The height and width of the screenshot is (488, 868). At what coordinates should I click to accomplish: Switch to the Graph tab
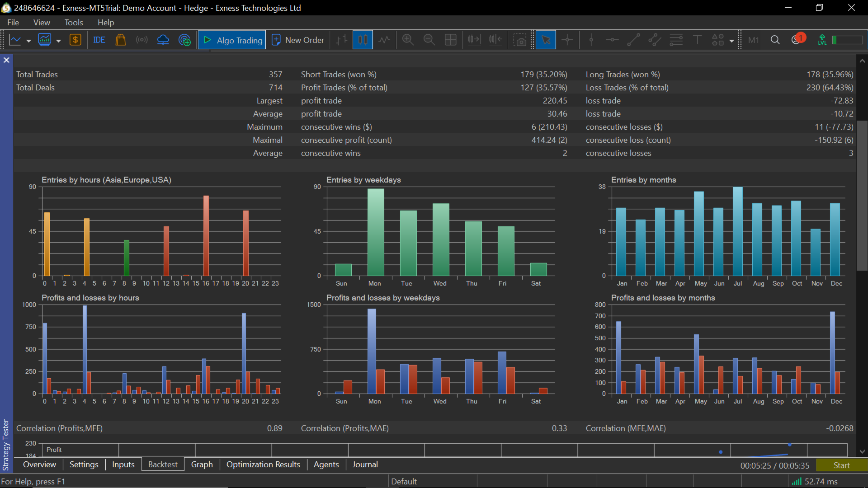pyautogui.click(x=202, y=465)
